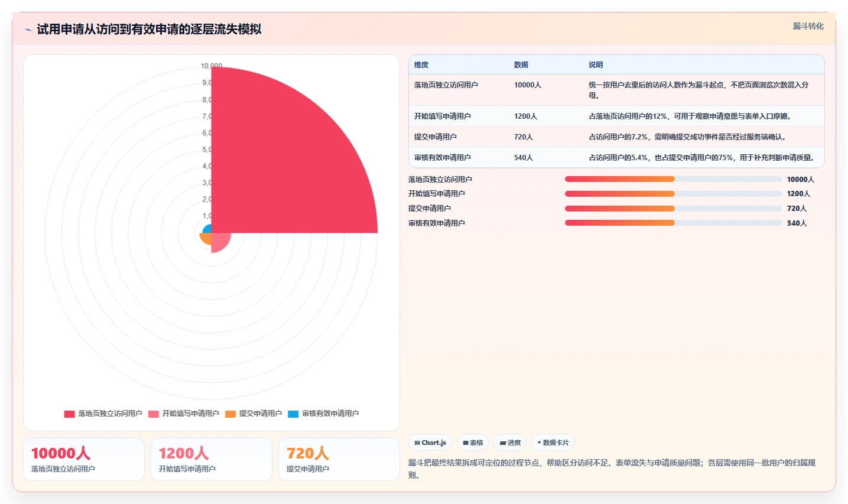The height and width of the screenshot is (504, 848).
Task: Click the page title 试用申请从访问到有效申请的逐层流失模拟
Action: click(x=149, y=30)
